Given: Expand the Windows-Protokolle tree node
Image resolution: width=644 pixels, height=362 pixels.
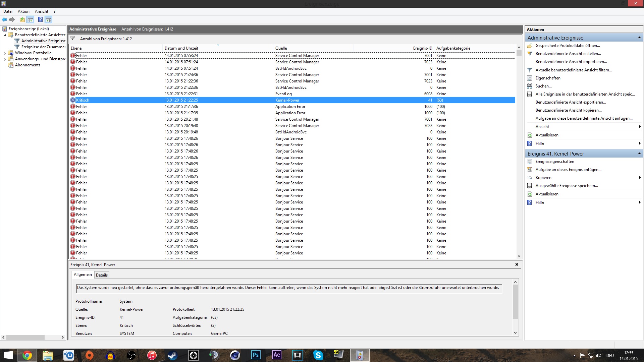Looking at the screenshot, I should click(x=5, y=53).
